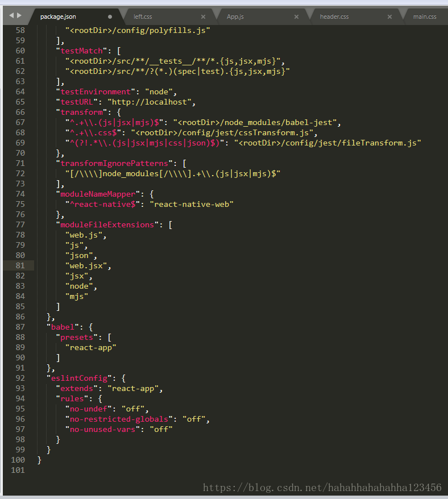This screenshot has height=499, width=448.
Task: Click the "transformIgnorePatterns" key
Action: [114, 163]
